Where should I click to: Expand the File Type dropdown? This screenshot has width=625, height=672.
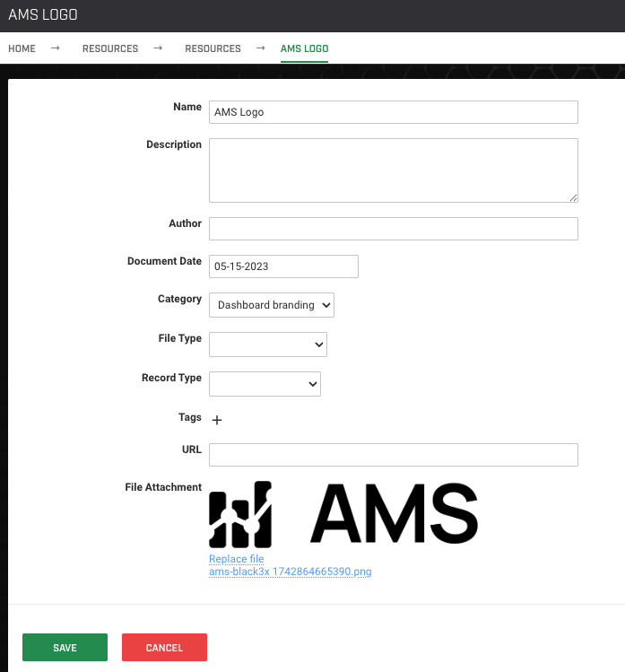pos(268,345)
